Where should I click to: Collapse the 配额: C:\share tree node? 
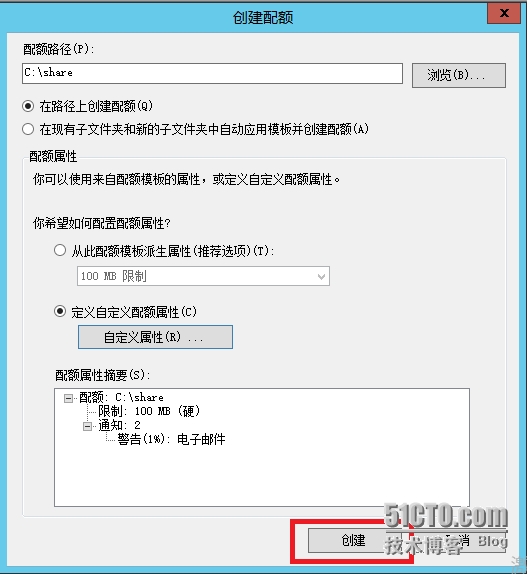tap(68, 398)
